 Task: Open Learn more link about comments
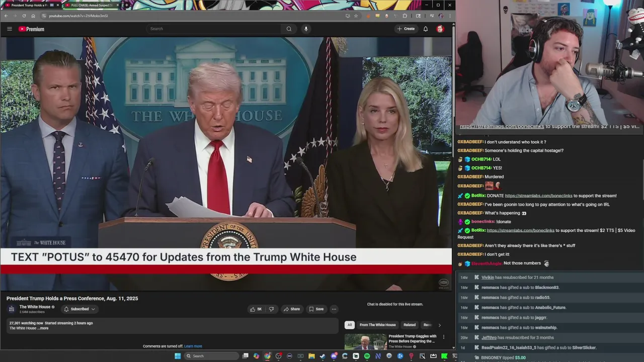193,346
